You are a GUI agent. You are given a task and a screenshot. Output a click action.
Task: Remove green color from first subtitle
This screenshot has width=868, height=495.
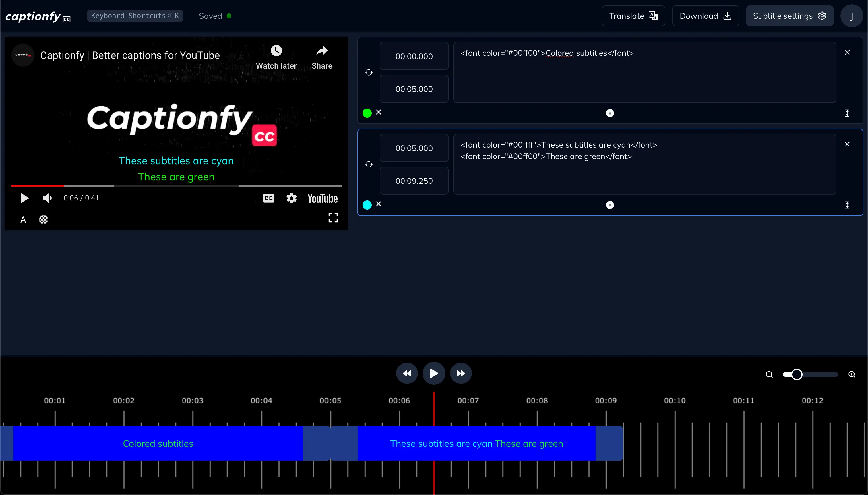(x=379, y=112)
